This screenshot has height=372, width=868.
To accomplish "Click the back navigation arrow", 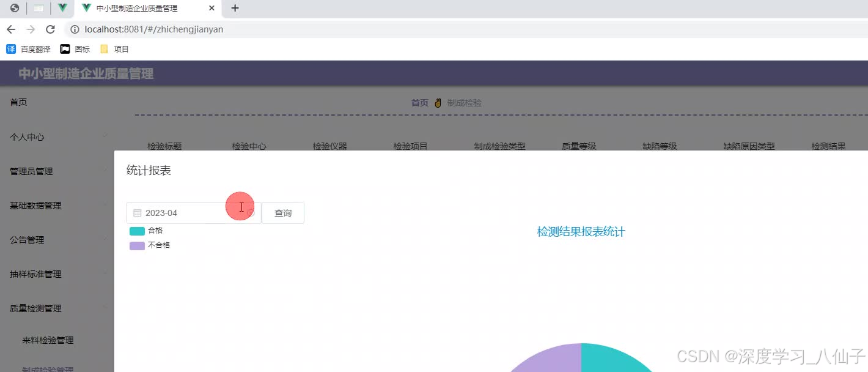I will click(11, 29).
